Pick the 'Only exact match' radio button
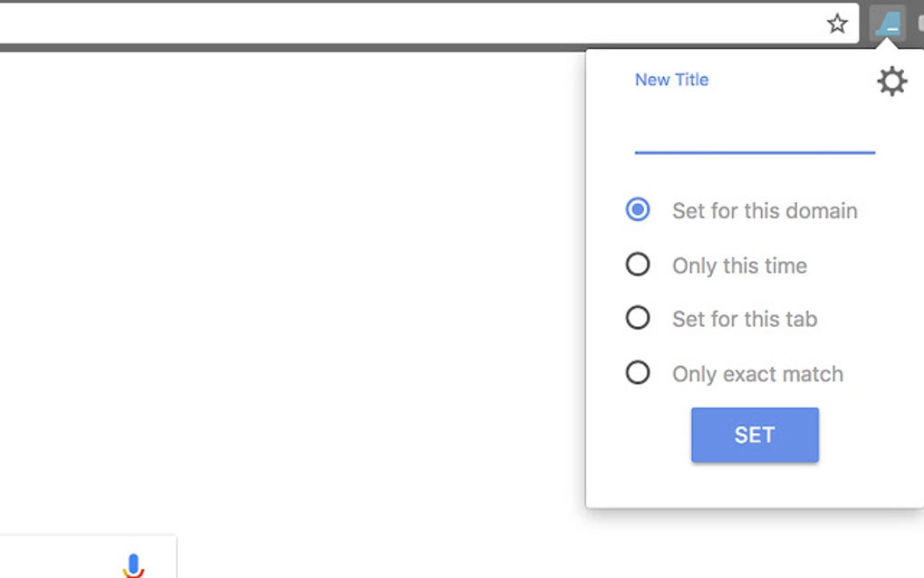Screen dimensions: 924x578 [638, 372]
